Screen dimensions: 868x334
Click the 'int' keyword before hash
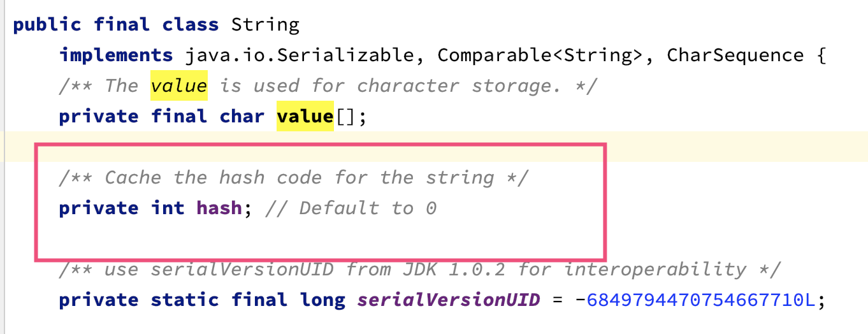pyautogui.click(x=168, y=208)
